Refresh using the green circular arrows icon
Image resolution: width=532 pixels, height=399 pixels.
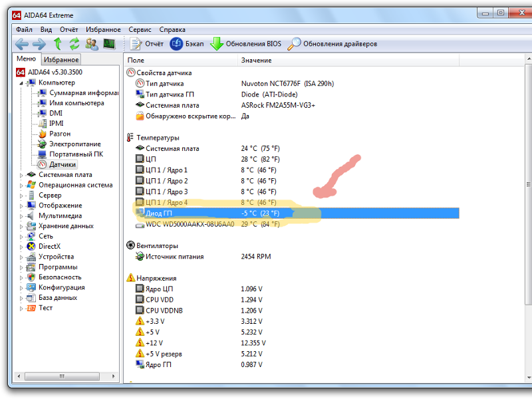tap(74, 44)
